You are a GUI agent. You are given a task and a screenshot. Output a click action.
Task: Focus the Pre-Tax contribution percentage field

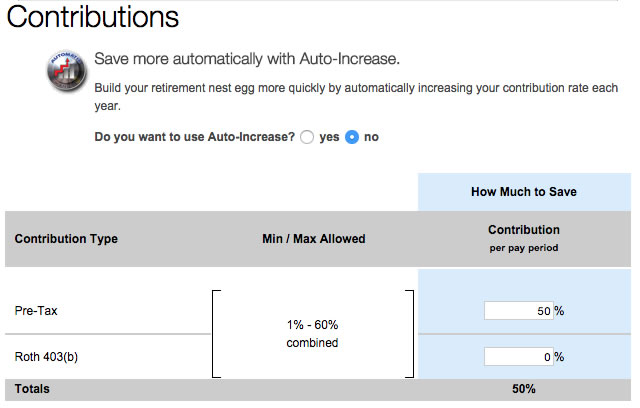click(x=518, y=311)
